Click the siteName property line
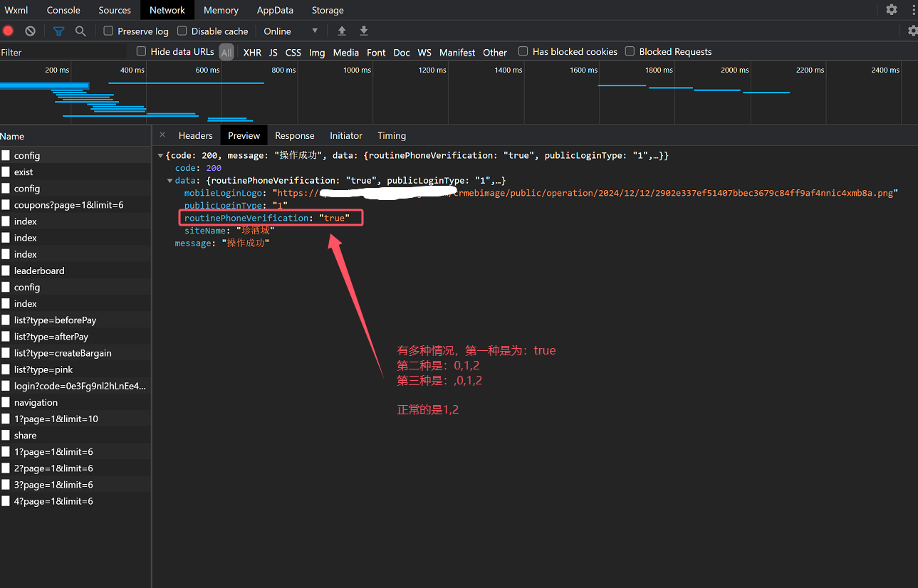Screen dimensions: 918x588 click(x=229, y=231)
